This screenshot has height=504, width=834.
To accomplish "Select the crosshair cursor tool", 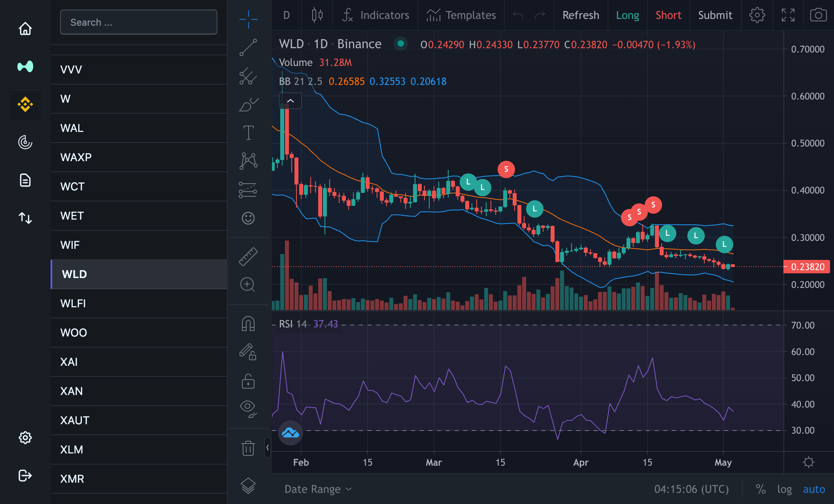I will pos(249,19).
